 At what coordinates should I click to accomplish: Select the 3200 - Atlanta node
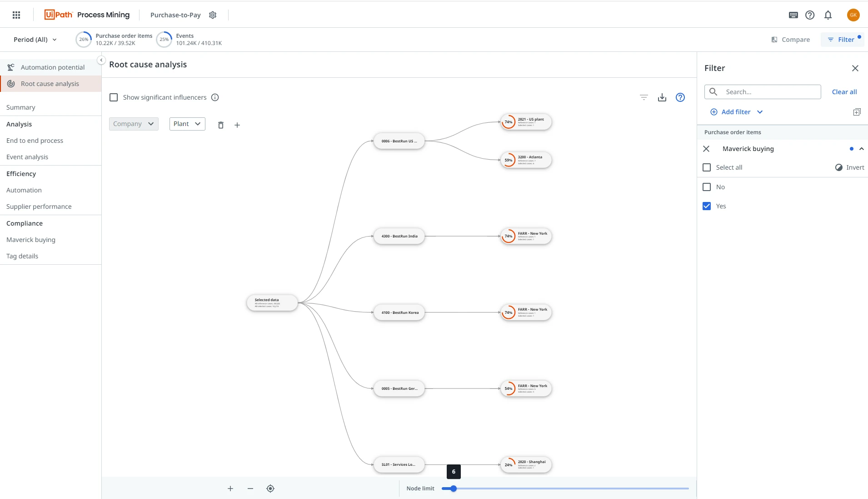pos(526,160)
